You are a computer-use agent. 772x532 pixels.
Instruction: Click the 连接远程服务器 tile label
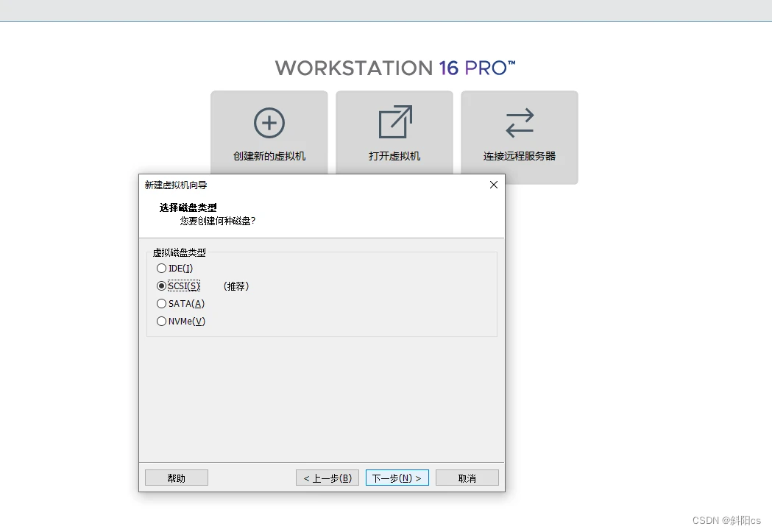coord(520,157)
